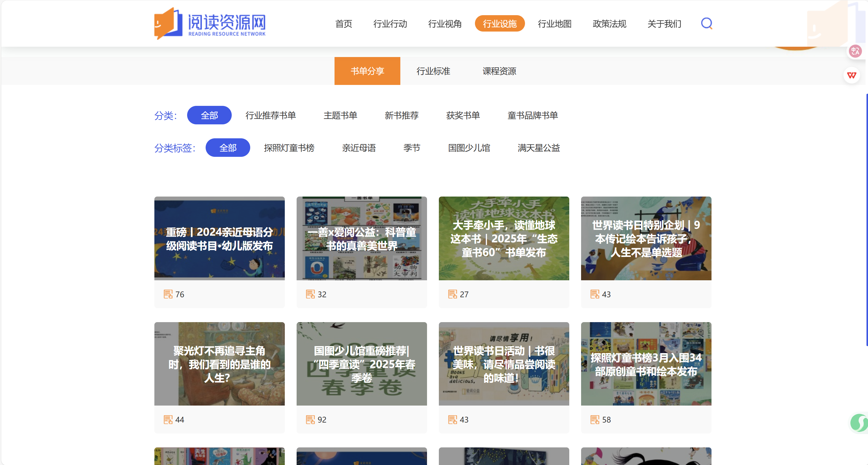Filter by 国图少儿馆 tag
The image size is (868, 465).
[x=469, y=148]
